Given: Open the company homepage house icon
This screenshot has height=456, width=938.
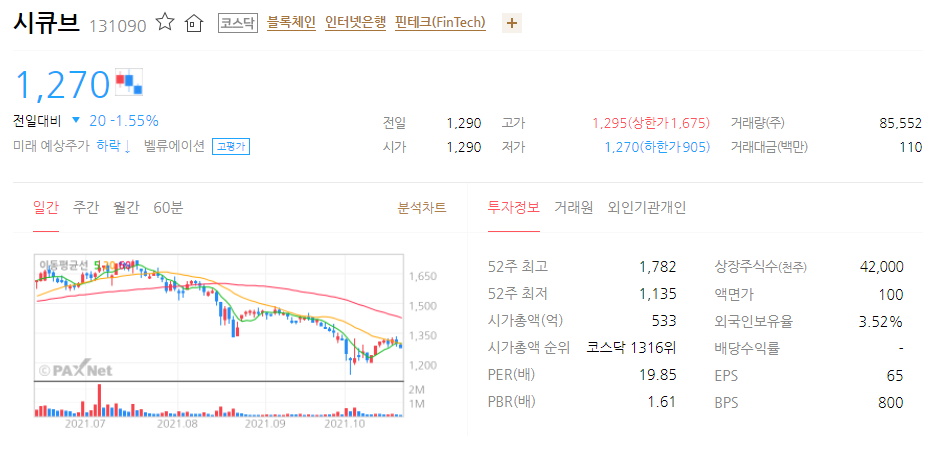Looking at the screenshot, I should coord(193,24).
